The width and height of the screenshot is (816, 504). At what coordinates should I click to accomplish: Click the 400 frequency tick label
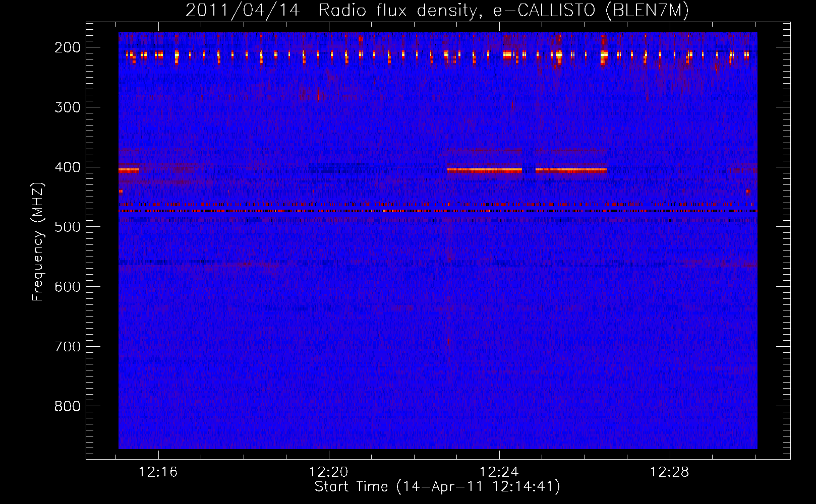(68, 167)
